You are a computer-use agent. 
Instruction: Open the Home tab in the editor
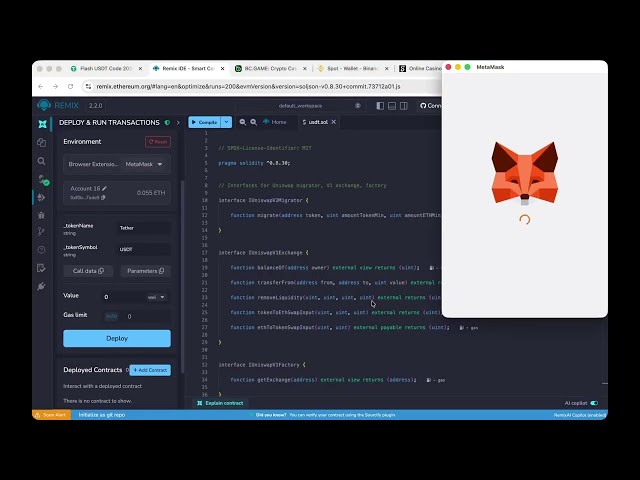[275, 122]
